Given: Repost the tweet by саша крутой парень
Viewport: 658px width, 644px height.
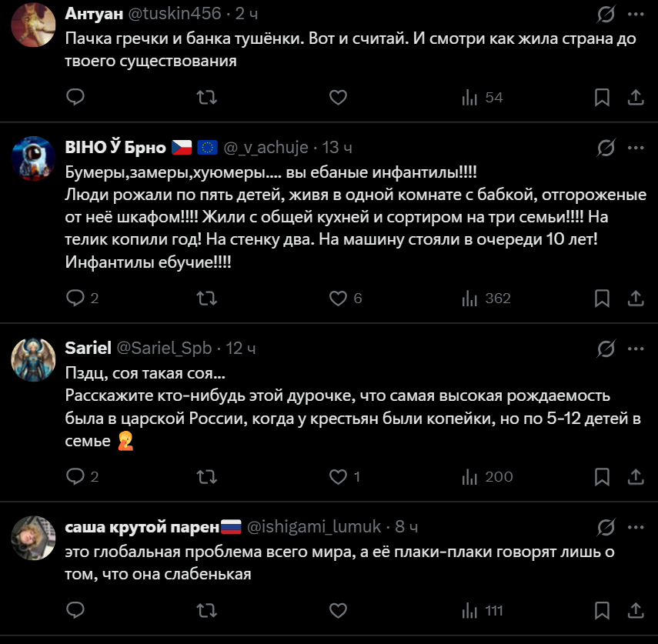Looking at the screenshot, I should [207, 611].
